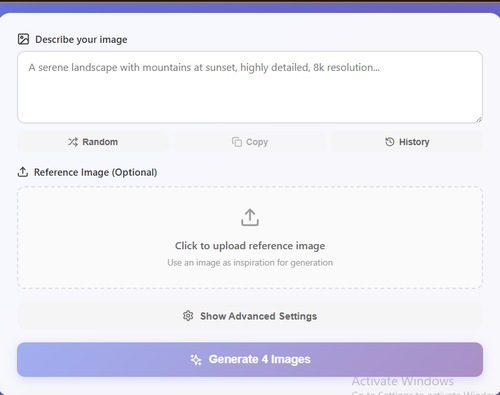The height and width of the screenshot is (395, 500).
Task: Click the clock icon on the History button
Action: coord(390,142)
